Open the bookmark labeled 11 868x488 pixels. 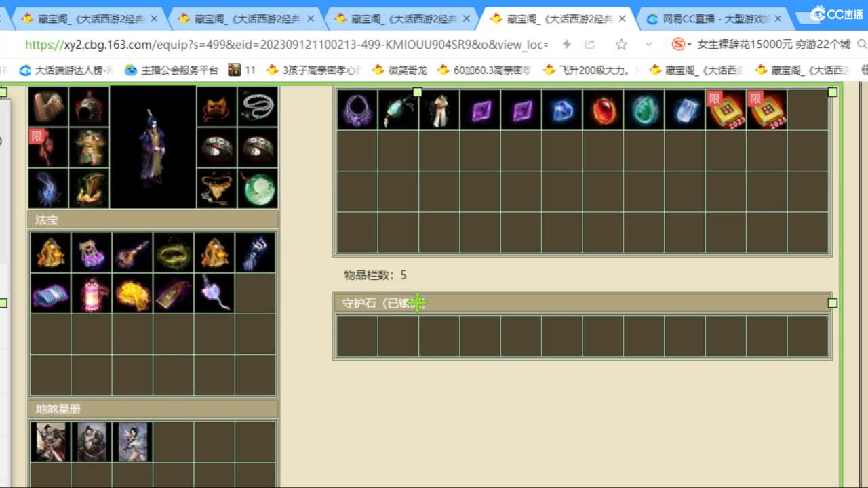click(x=243, y=70)
